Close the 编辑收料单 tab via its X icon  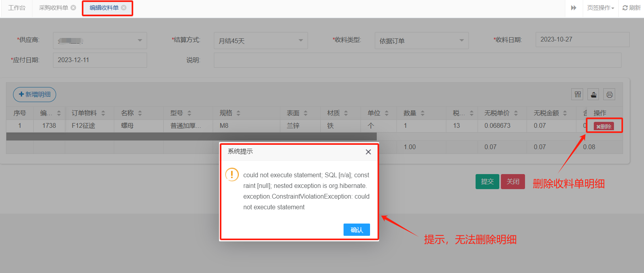click(x=124, y=8)
